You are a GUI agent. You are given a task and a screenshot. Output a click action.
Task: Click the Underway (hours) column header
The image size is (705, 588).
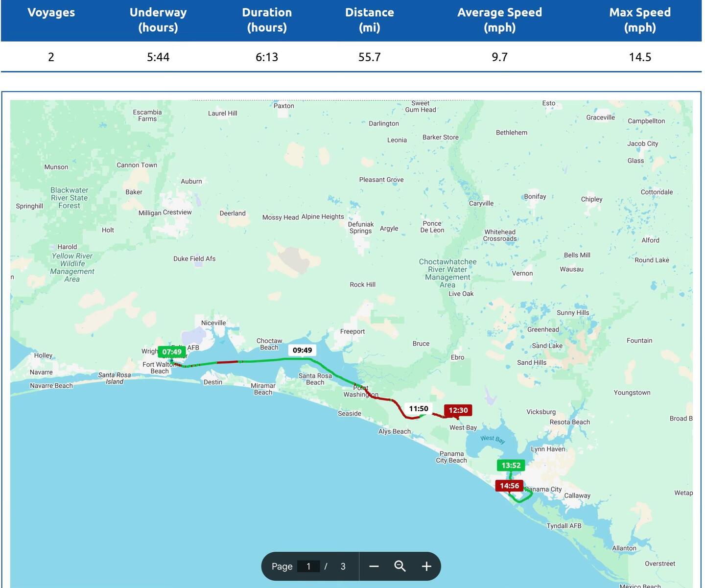[158, 20]
